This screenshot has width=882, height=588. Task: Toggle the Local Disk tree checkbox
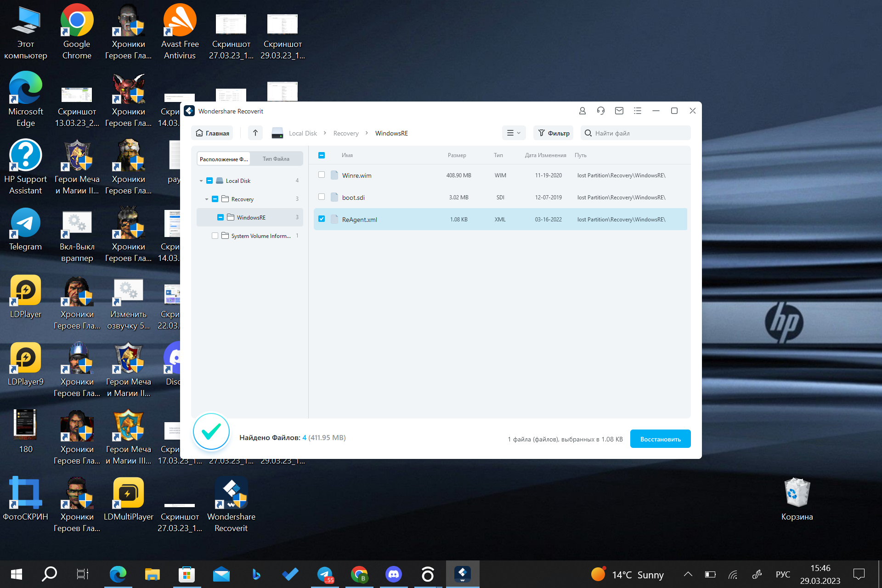[x=209, y=181]
